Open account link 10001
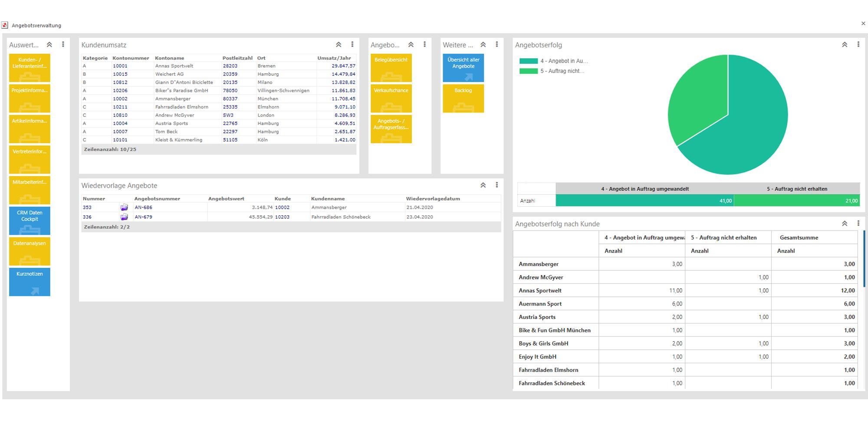 click(x=120, y=66)
